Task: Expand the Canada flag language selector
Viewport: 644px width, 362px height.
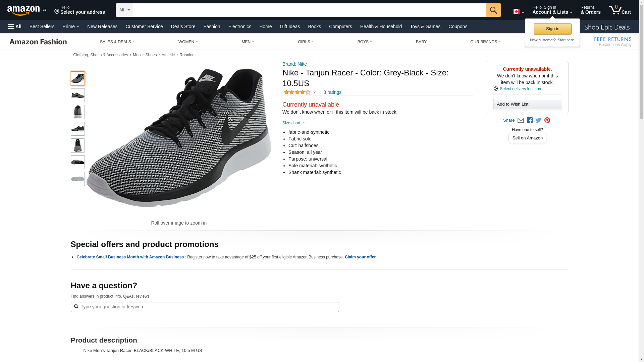Action: [x=518, y=12]
